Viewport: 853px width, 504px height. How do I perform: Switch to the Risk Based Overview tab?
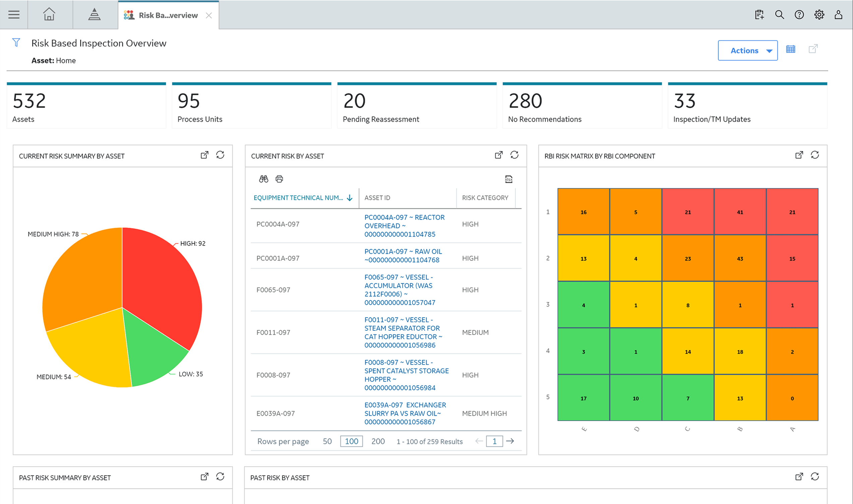168,15
